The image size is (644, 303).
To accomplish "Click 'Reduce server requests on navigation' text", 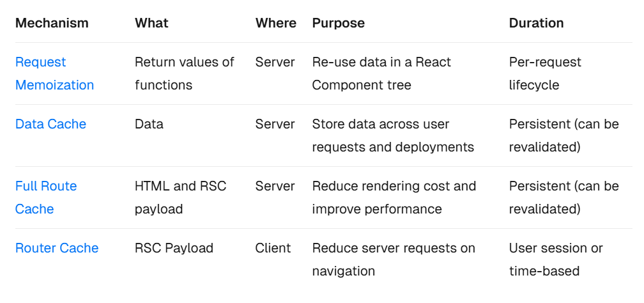I will click(x=394, y=260).
